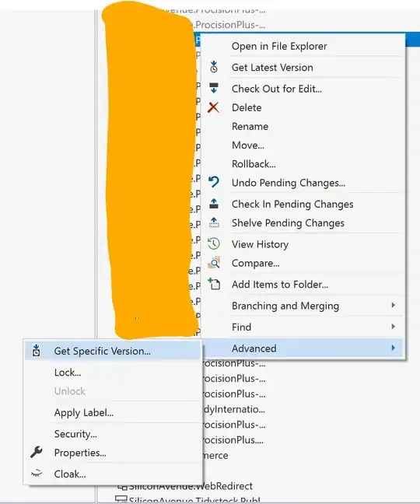420x504 pixels.
Task: Click the Undo Pending Changes arrow icon
Action: pos(214,182)
